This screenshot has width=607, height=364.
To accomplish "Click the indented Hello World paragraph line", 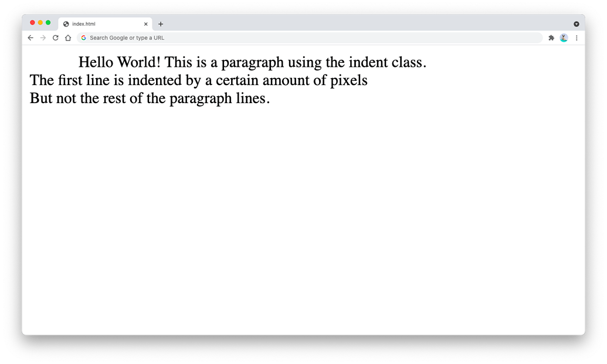I will coord(252,62).
